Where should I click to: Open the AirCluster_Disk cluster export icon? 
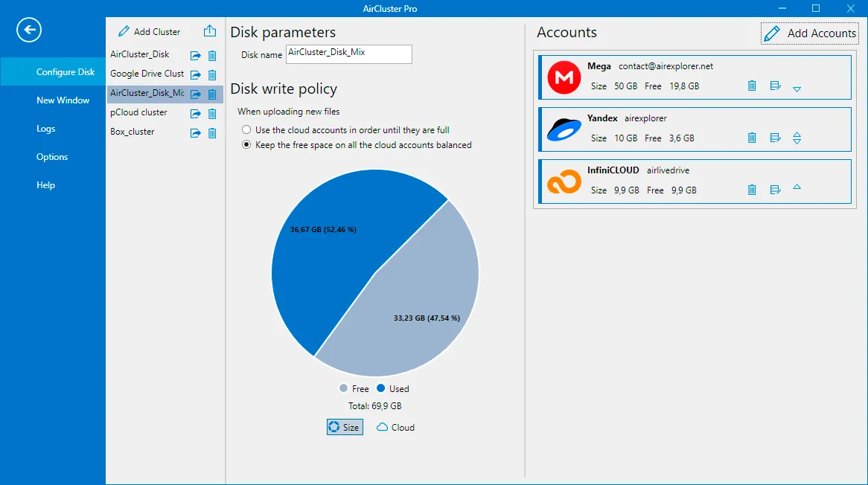click(x=195, y=55)
